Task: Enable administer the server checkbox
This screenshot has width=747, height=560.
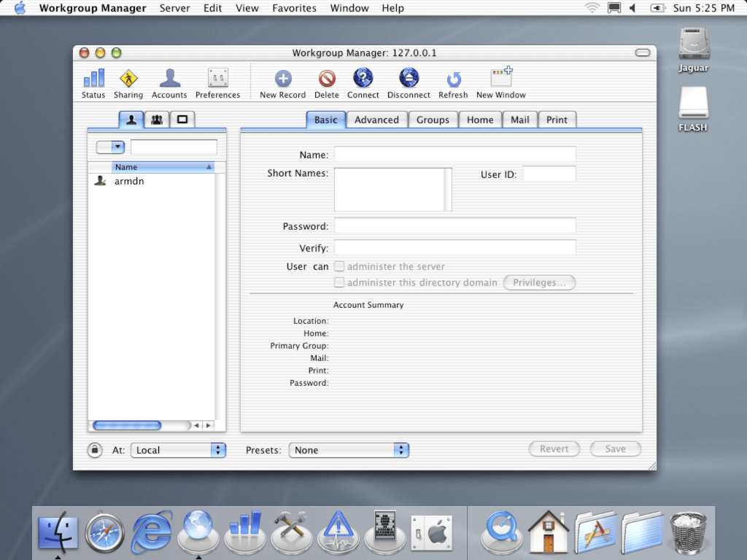Action: pos(339,267)
